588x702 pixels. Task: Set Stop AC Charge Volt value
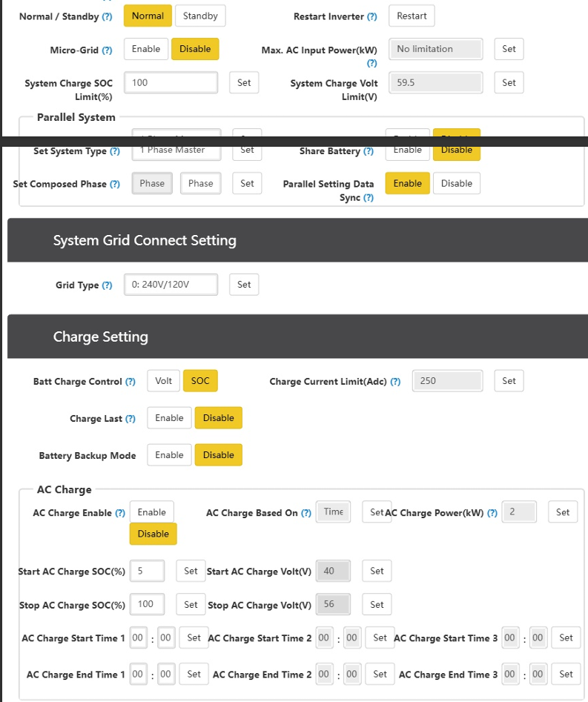[377, 604]
